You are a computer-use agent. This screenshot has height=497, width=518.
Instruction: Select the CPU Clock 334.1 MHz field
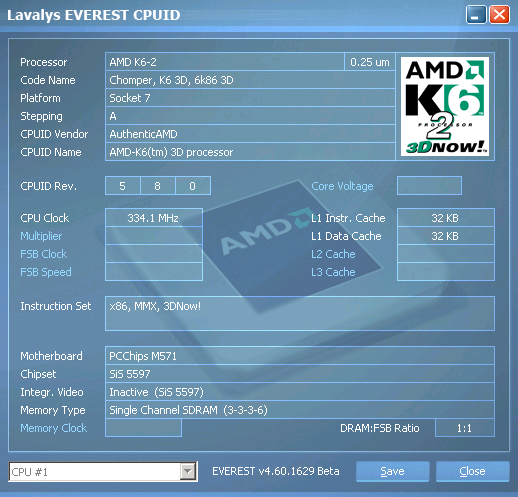click(x=154, y=218)
